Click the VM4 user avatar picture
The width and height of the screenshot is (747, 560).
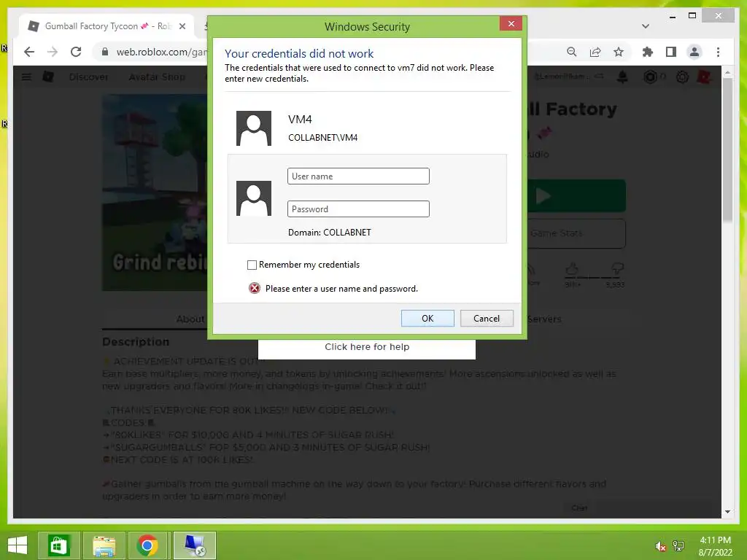(254, 128)
